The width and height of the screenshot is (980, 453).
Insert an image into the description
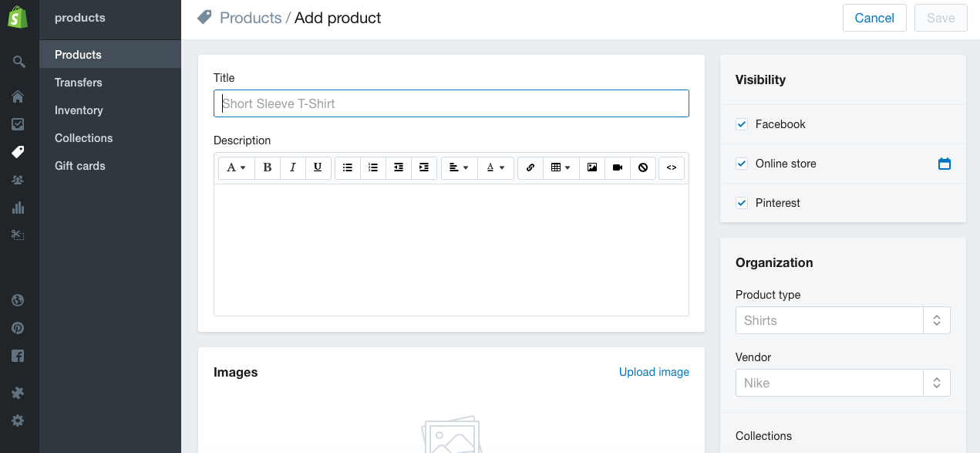coord(592,167)
